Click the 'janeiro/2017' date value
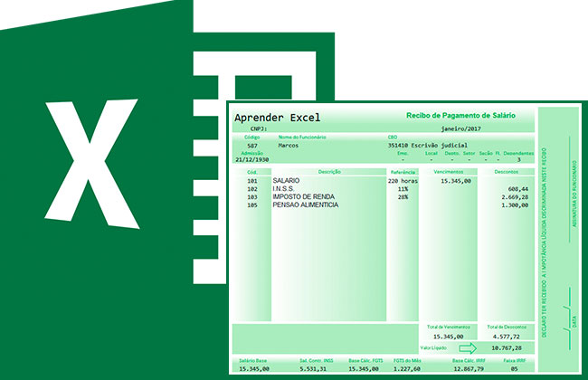The width and height of the screenshot is (588, 380). 460,128
